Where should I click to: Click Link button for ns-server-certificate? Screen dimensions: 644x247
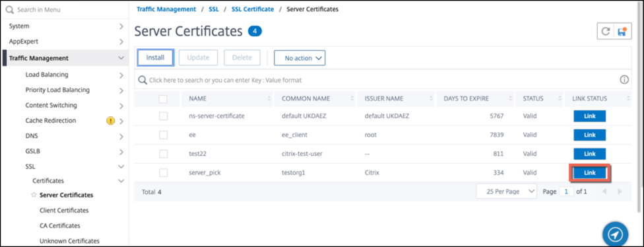(589, 116)
